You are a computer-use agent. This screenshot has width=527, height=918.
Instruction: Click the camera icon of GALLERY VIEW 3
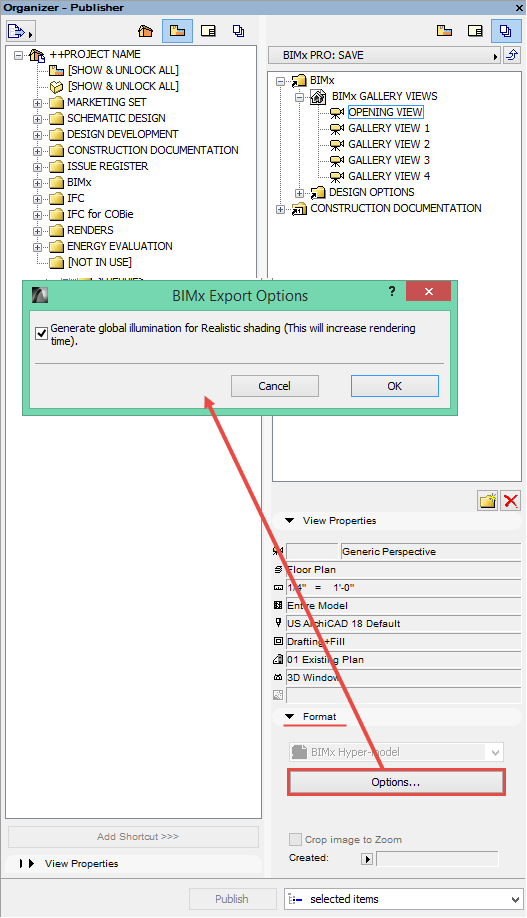point(337,160)
